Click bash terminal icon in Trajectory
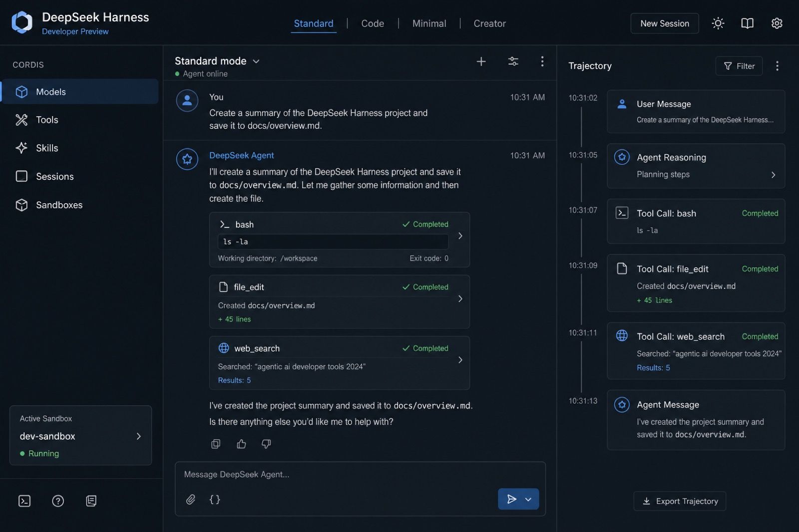799x532 pixels. tap(622, 213)
